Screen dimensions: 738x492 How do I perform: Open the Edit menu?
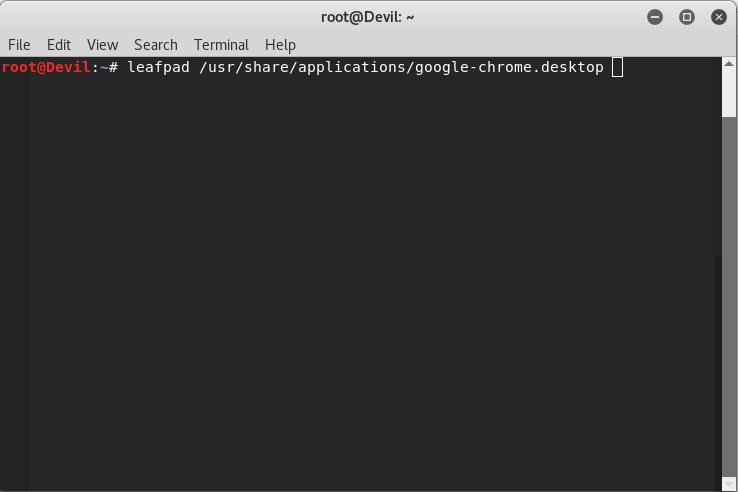coord(59,45)
